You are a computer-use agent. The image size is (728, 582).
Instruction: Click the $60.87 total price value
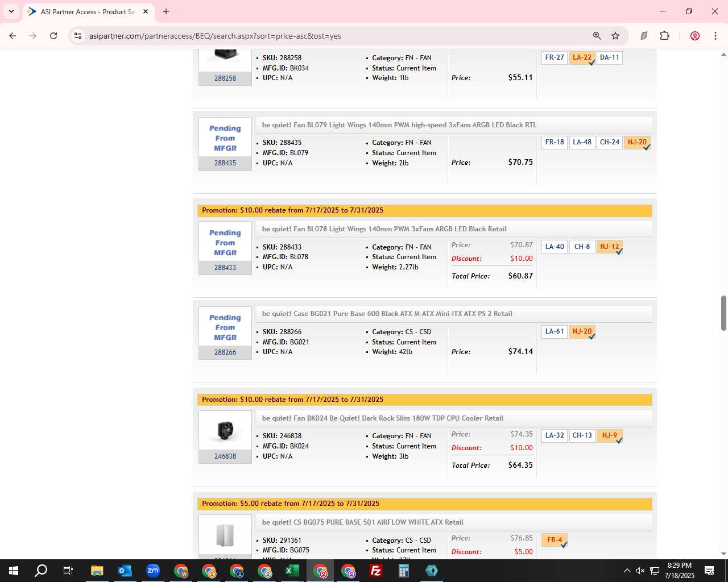pos(520,276)
